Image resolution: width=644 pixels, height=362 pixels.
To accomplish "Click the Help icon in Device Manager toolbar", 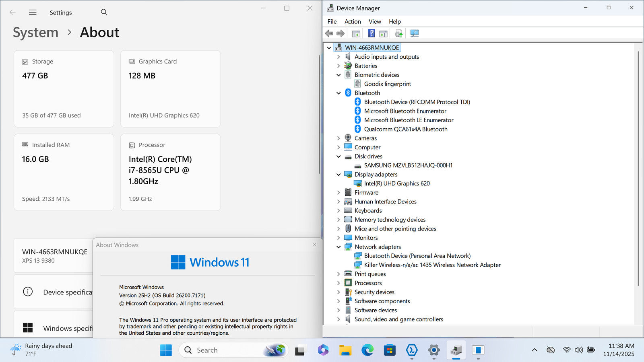I will (x=372, y=33).
